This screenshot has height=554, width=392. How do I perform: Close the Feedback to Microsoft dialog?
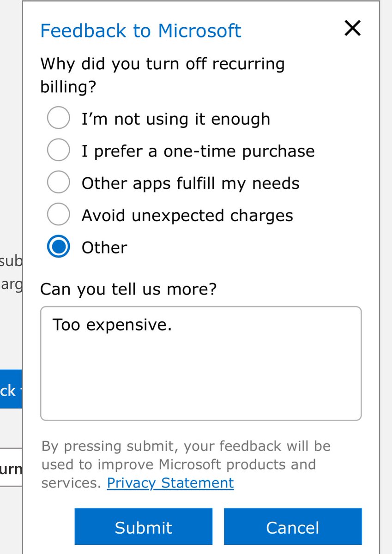tap(352, 29)
